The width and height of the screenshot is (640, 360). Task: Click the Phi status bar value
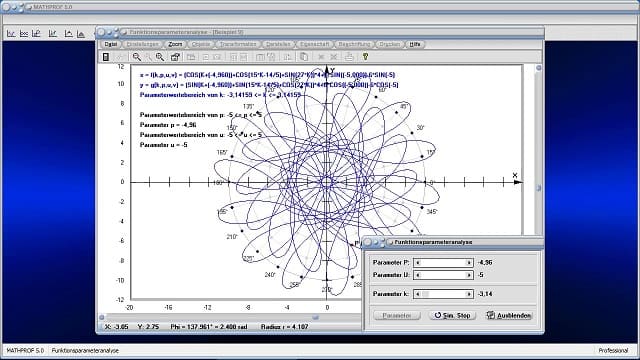[209, 327]
